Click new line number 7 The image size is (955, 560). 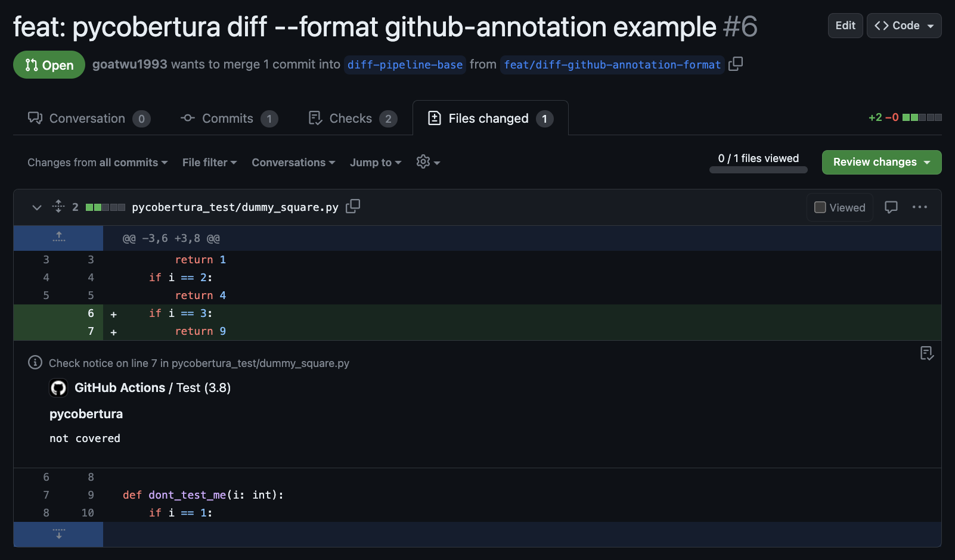coord(91,331)
